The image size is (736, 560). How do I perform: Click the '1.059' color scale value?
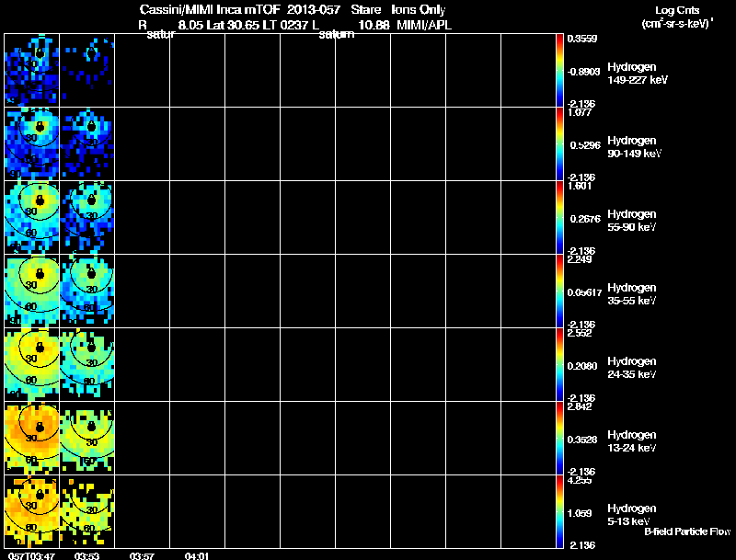580,513
